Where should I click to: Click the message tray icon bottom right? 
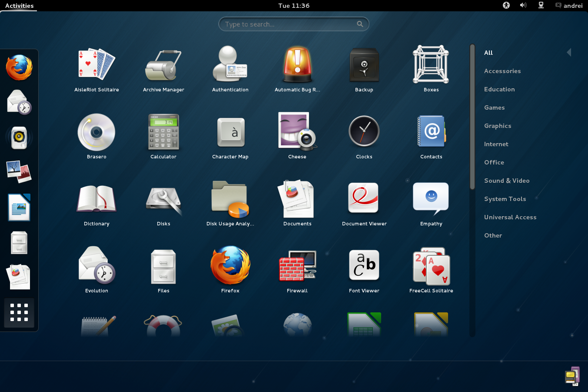[572, 376]
